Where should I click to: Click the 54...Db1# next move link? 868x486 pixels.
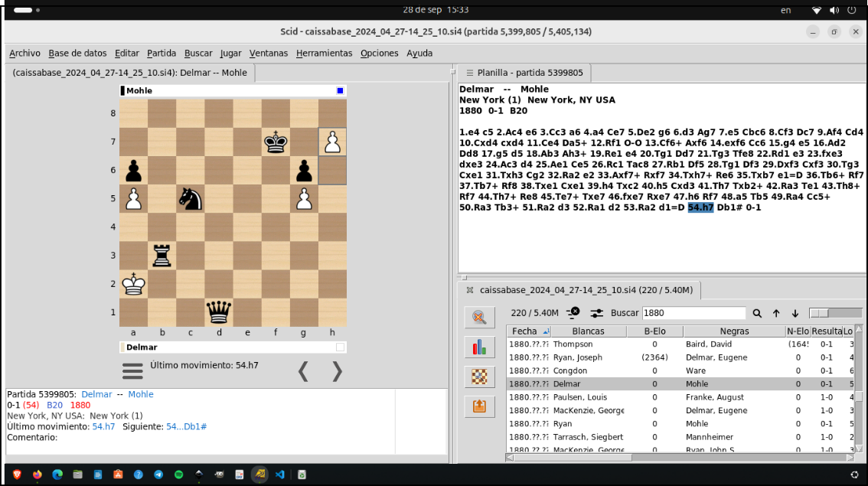click(186, 426)
